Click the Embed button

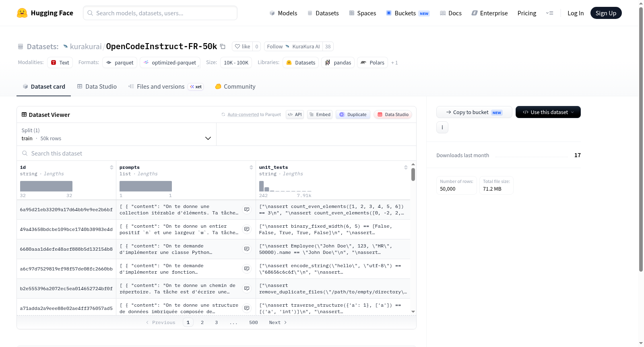(320, 114)
